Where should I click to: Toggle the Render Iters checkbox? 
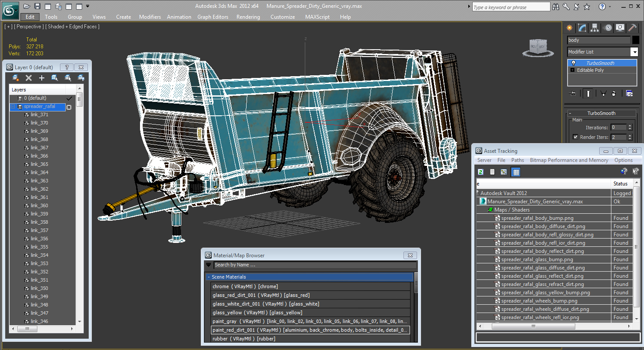[576, 137]
